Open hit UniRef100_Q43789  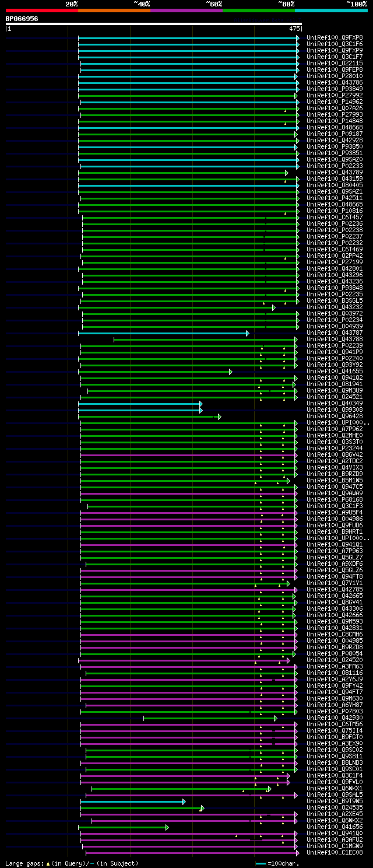click(335, 173)
